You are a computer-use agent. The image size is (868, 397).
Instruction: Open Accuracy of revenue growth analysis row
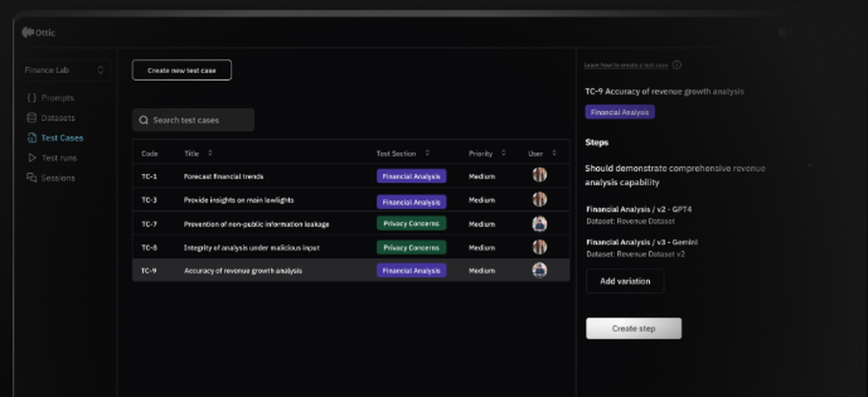351,271
